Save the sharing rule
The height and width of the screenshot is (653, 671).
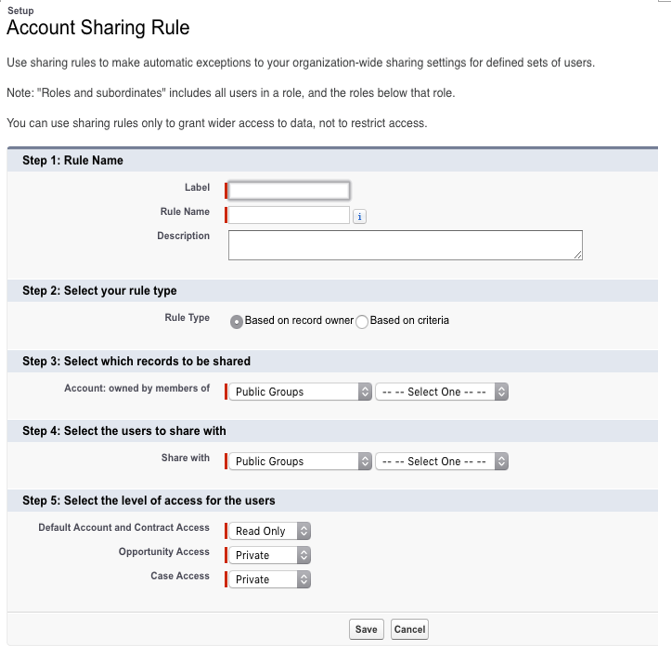366,629
